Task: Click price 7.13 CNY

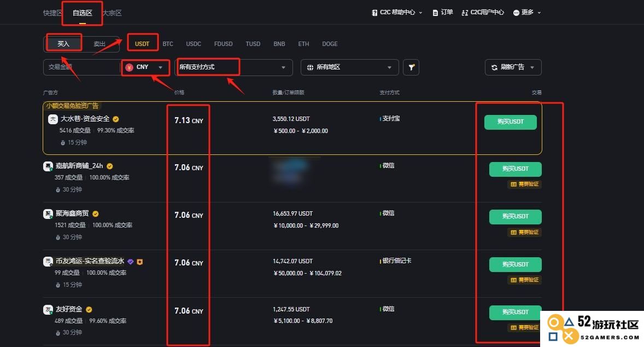Action: pos(189,120)
